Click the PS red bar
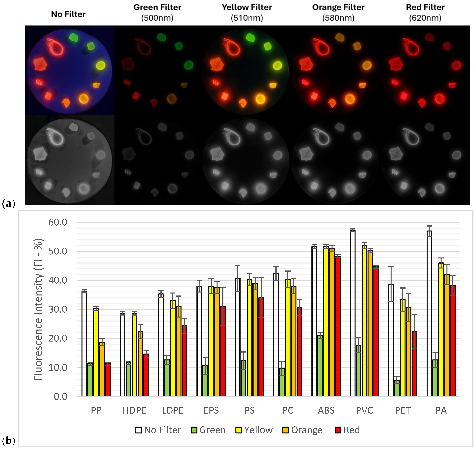The height and width of the screenshot is (450, 476). tap(261, 347)
